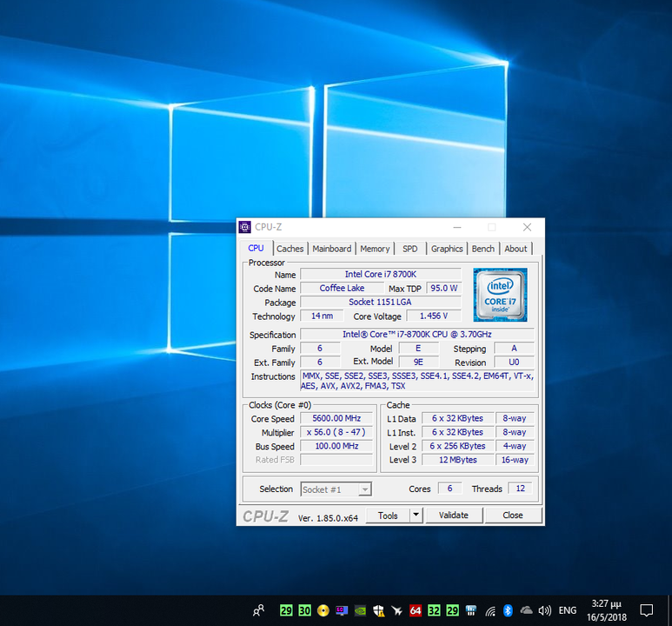Viewport: 672px width, 626px height.
Task: Click the green 32 temperature tray icon
Action: 434,610
